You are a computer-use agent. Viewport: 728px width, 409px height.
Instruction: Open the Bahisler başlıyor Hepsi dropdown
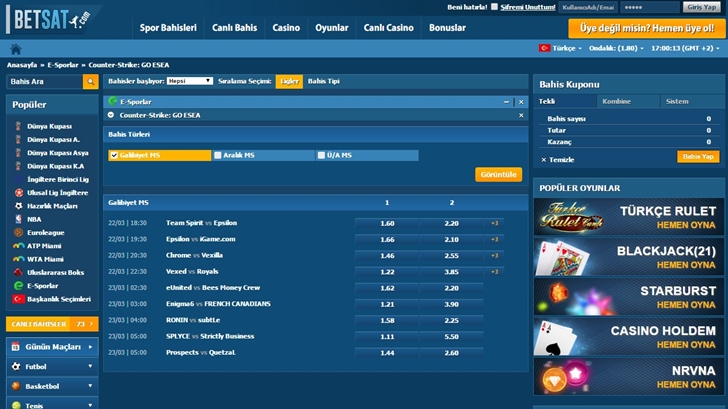tap(189, 81)
